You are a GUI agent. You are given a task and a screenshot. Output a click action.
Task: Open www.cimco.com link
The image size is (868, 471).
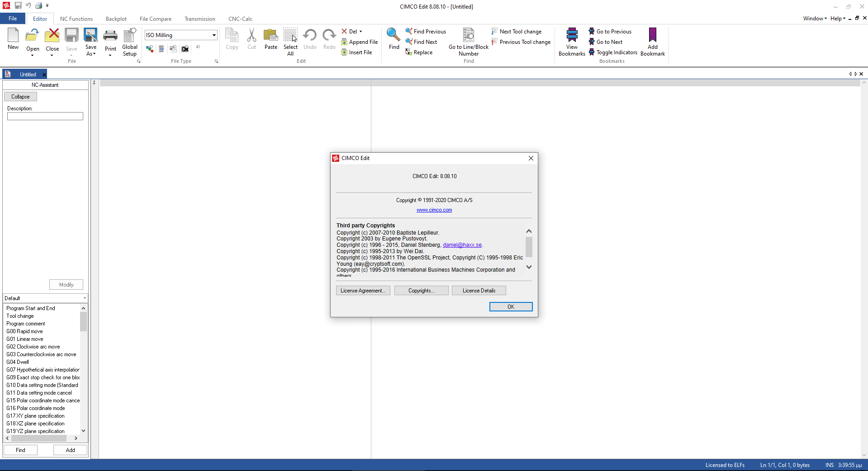pyautogui.click(x=434, y=210)
